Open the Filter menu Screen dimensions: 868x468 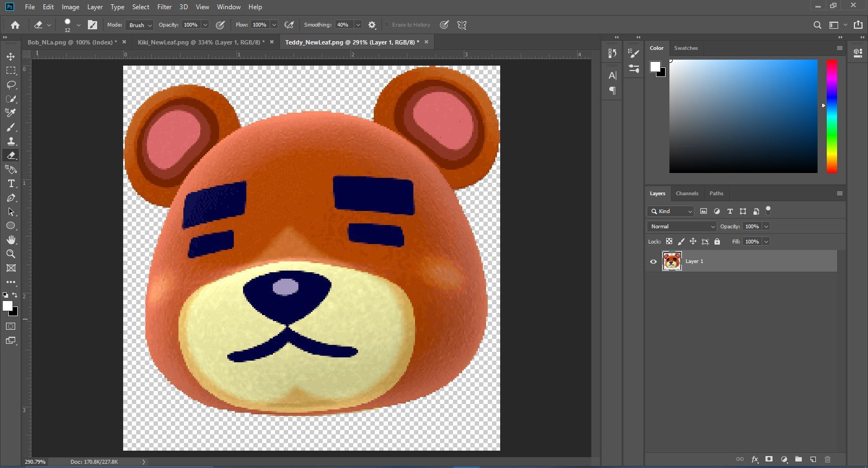coord(164,7)
